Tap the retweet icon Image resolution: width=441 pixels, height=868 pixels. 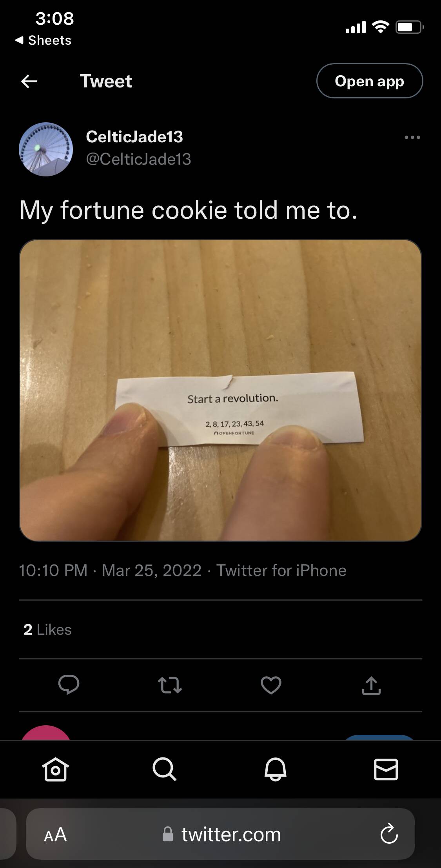(x=170, y=685)
